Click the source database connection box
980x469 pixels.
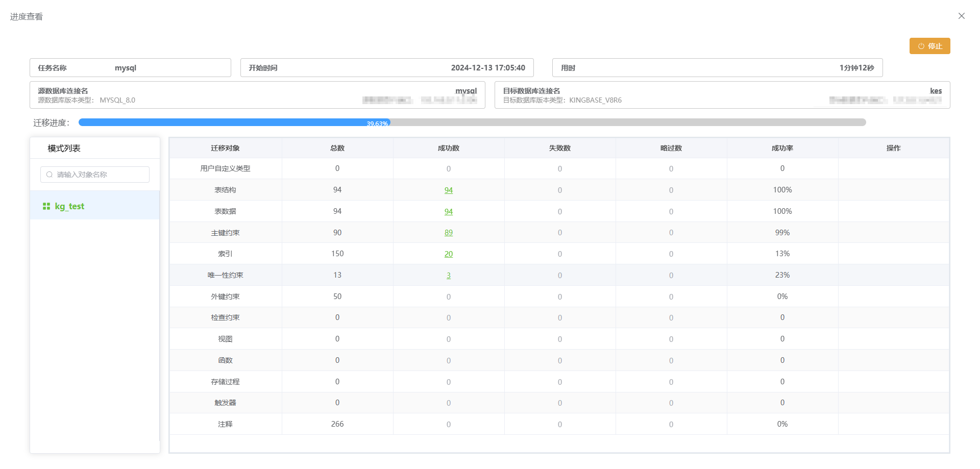[257, 95]
